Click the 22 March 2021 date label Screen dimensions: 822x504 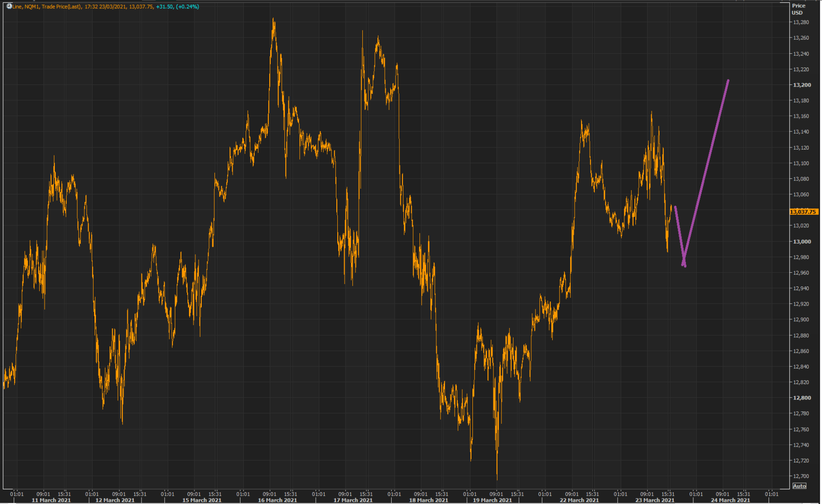[x=579, y=500]
